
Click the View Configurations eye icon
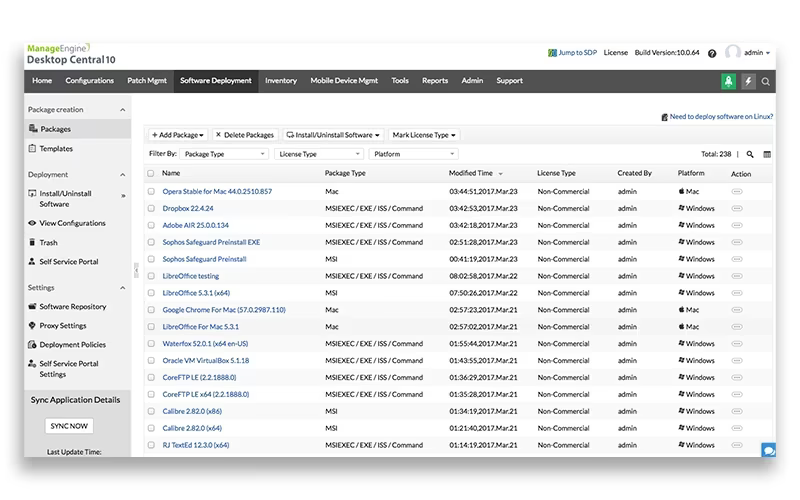32,223
